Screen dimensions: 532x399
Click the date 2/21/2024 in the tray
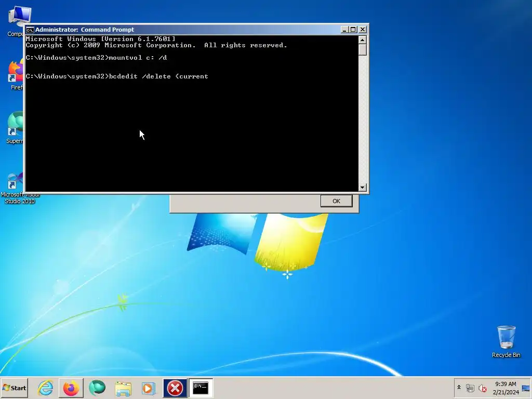[506, 392]
